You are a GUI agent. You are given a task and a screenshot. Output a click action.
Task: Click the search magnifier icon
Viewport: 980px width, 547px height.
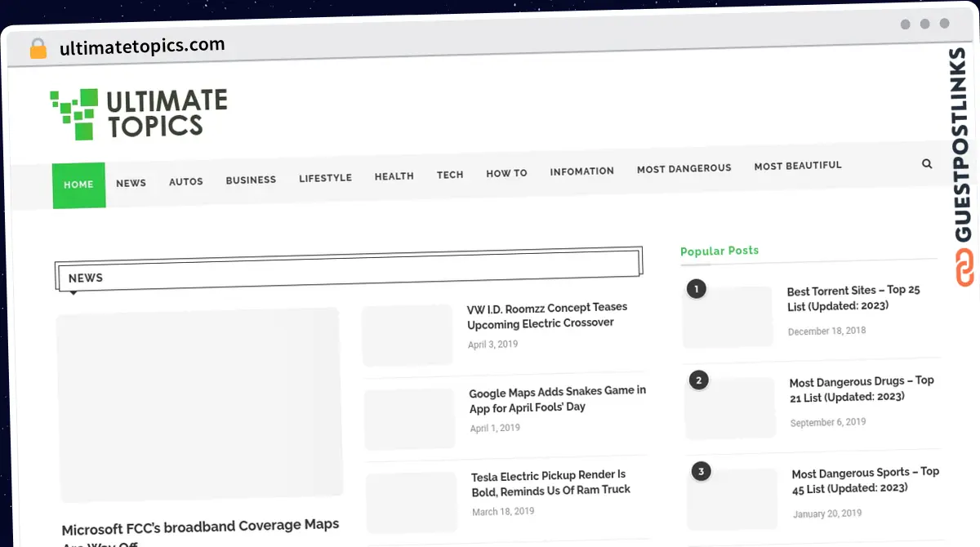click(x=927, y=163)
